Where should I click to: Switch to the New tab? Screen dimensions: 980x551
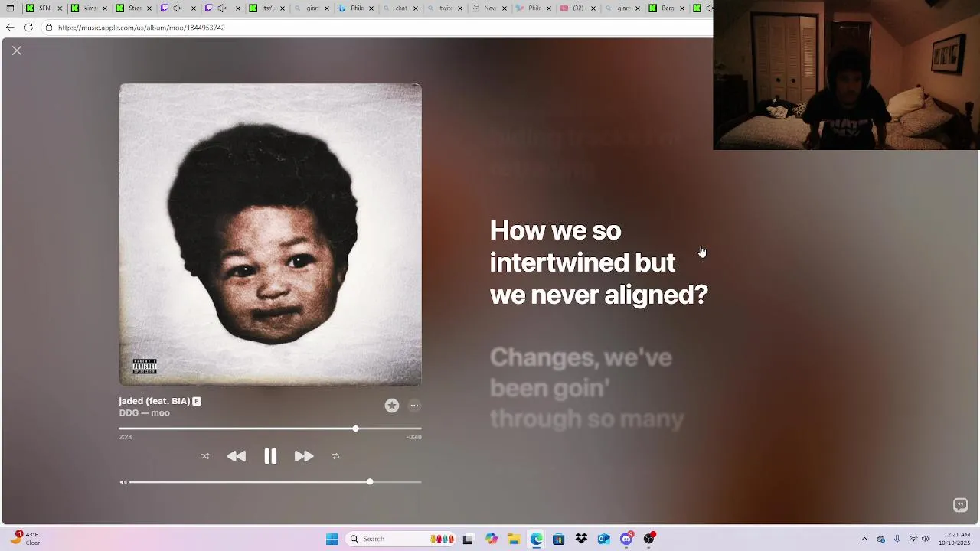tap(490, 8)
